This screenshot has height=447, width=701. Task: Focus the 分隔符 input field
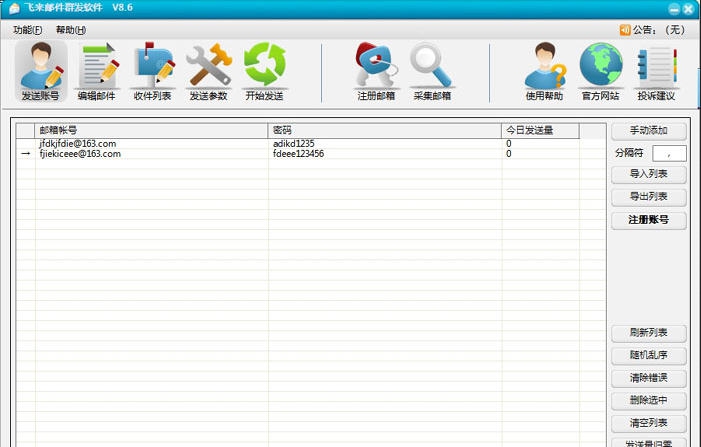click(x=669, y=153)
